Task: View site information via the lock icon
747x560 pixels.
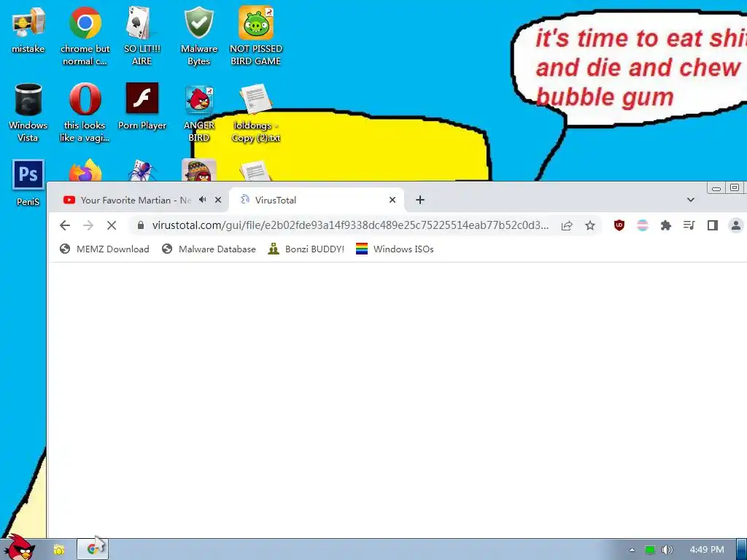Action: pos(141,225)
